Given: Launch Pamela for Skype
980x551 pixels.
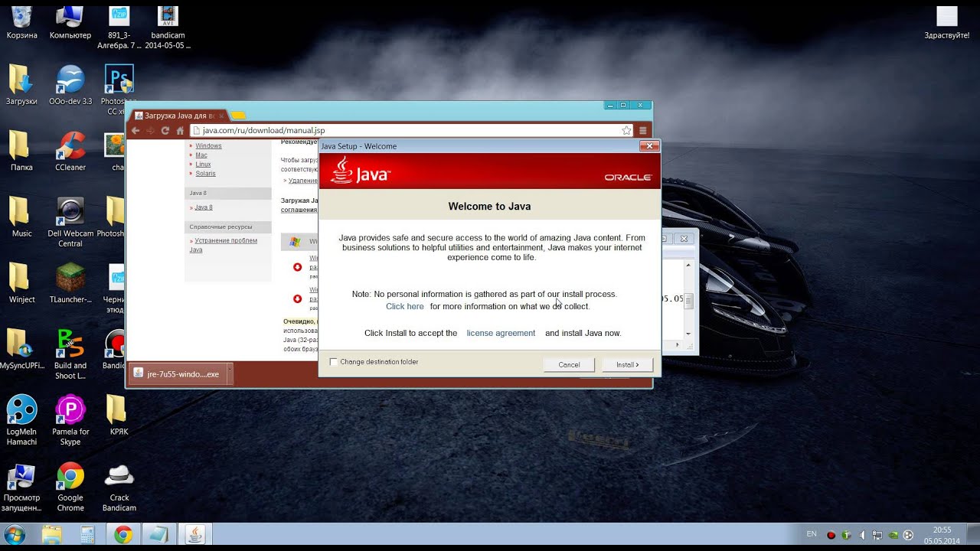Looking at the screenshot, I should point(70,420).
